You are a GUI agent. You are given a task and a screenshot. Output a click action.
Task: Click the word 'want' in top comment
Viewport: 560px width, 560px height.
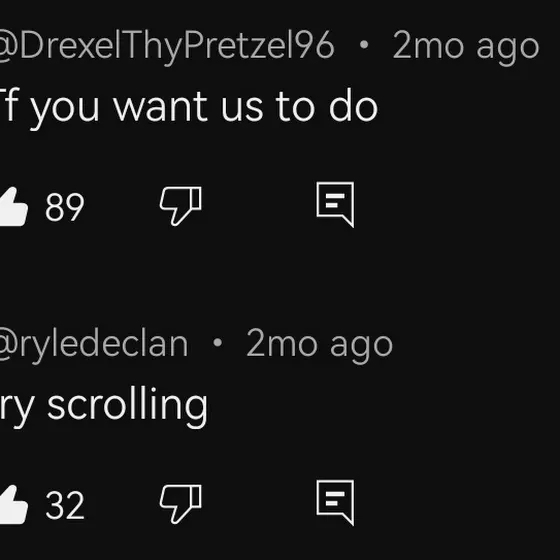tap(160, 107)
